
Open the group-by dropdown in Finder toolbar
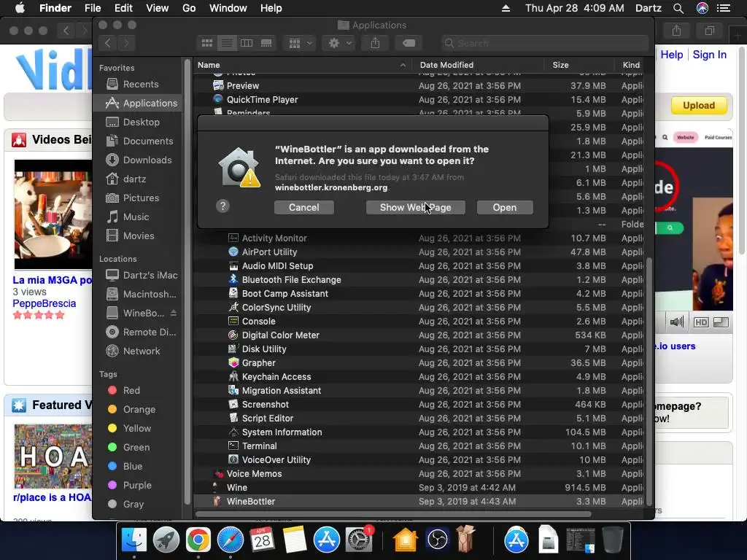300,43
